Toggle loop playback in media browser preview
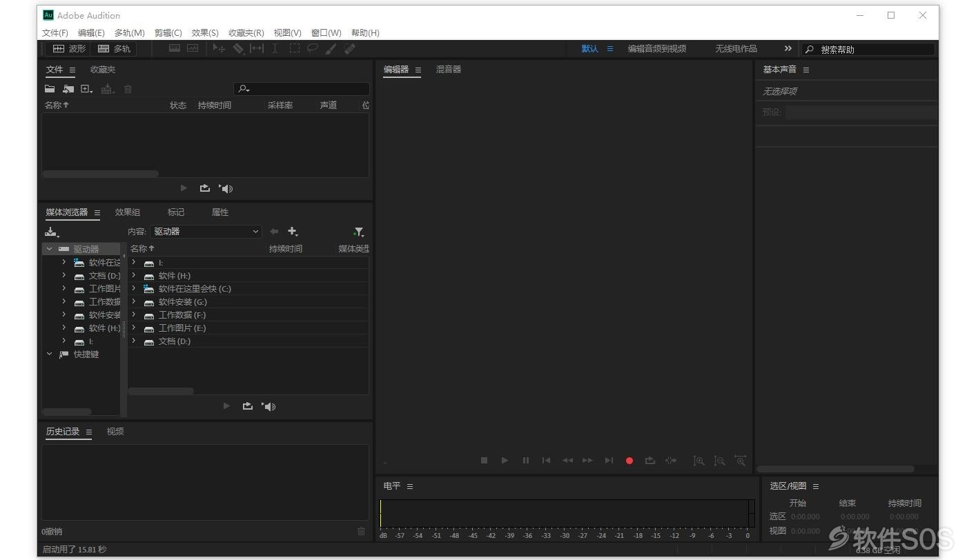The height and width of the screenshot is (560, 967). (248, 406)
